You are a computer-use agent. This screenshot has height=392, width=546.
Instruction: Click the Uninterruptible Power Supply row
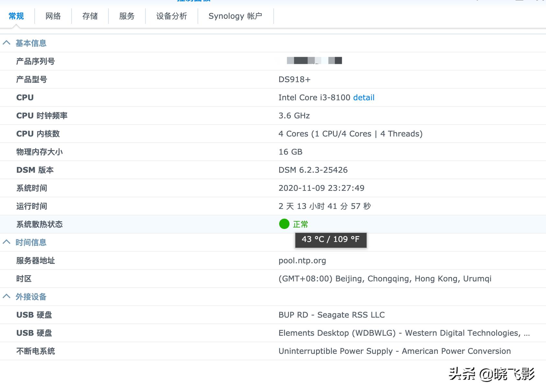pyautogui.click(x=394, y=351)
